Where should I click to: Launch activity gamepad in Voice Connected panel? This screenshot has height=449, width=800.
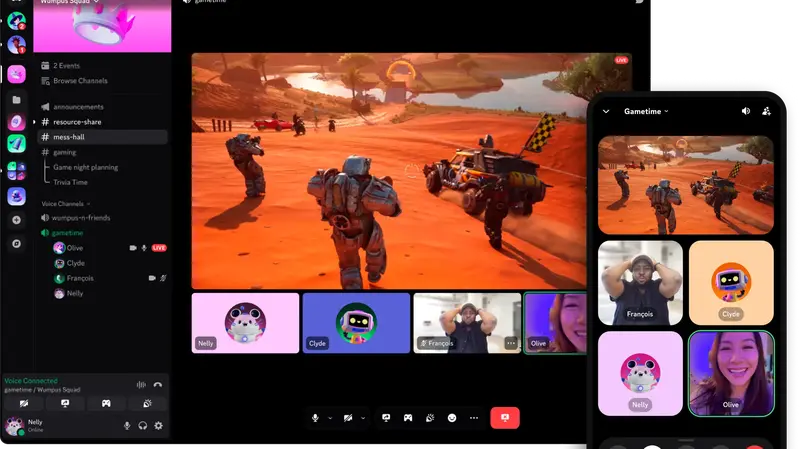106,404
